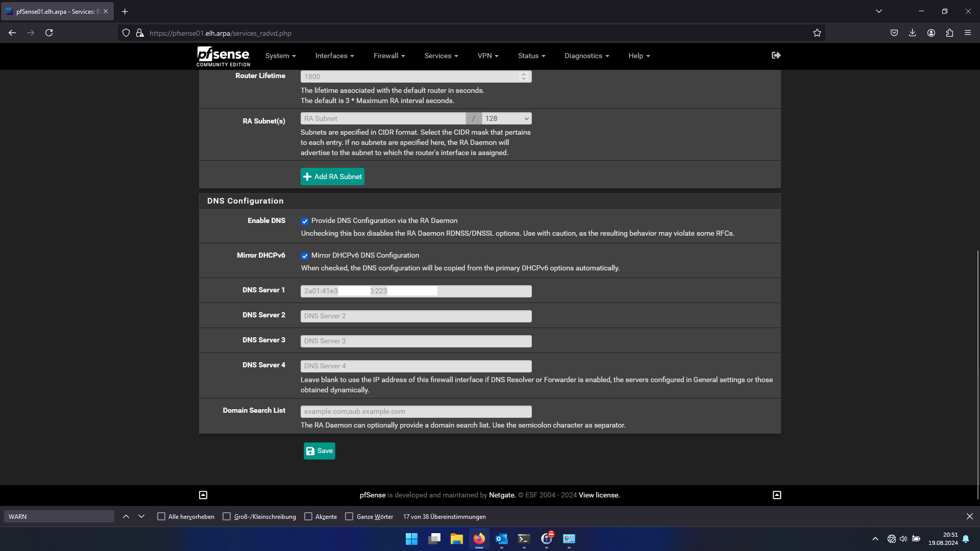The image size is (980, 551).
Task: Open the Status menu
Action: pyautogui.click(x=531, y=56)
